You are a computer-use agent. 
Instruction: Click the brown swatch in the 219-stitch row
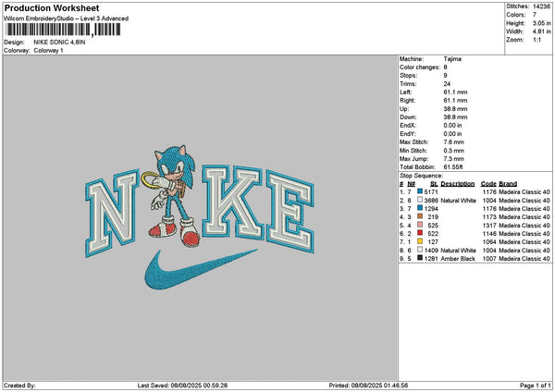[x=420, y=216]
